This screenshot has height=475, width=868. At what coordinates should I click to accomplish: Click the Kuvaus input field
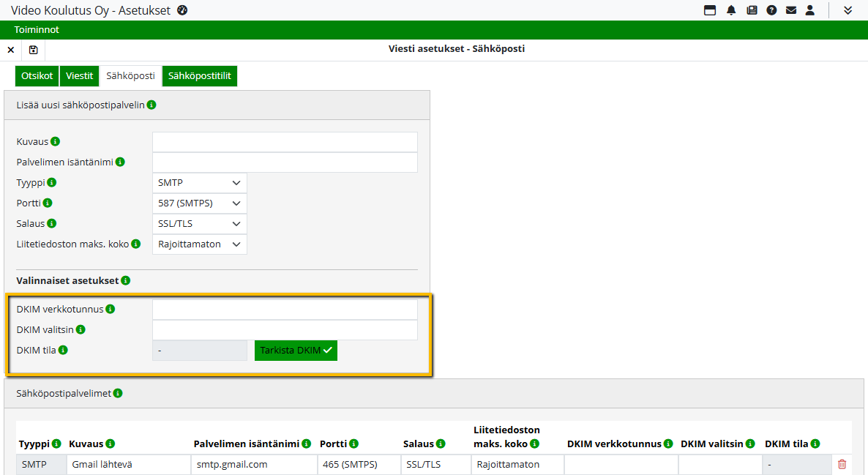285,142
